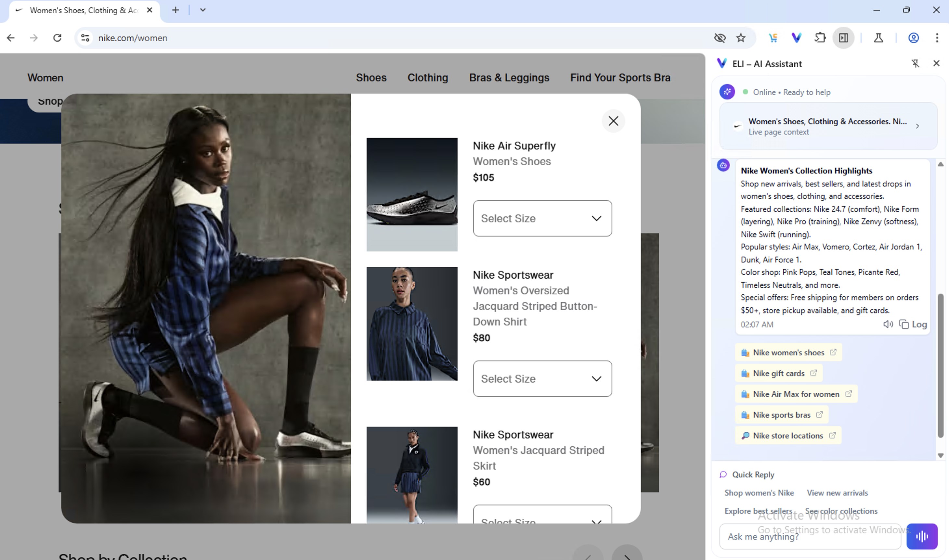
Task: Click the Nike Air Superfly shoe thumbnail
Action: (412, 194)
